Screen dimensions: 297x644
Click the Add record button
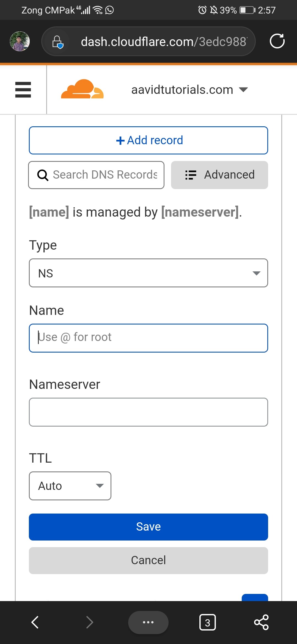click(x=148, y=140)
